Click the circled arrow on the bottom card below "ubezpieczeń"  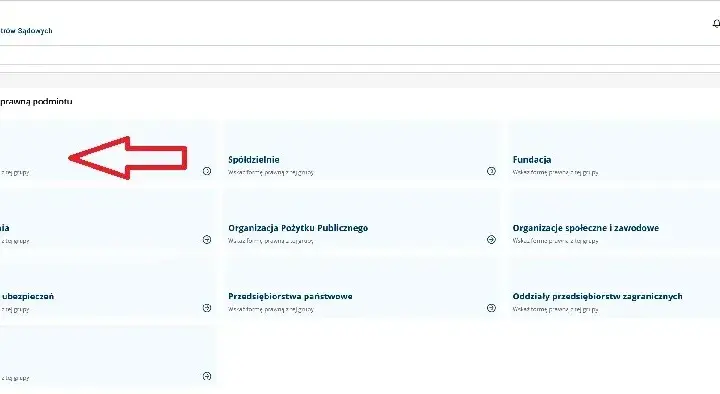pos(207,377)
